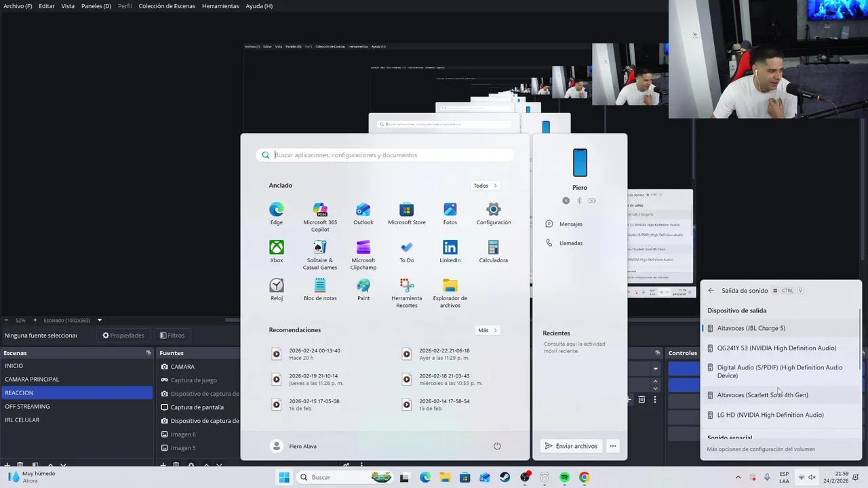The width and height of the screenshot is (868, 488).
Task: Open Steam from the taskbar
Action: point(505,477)
